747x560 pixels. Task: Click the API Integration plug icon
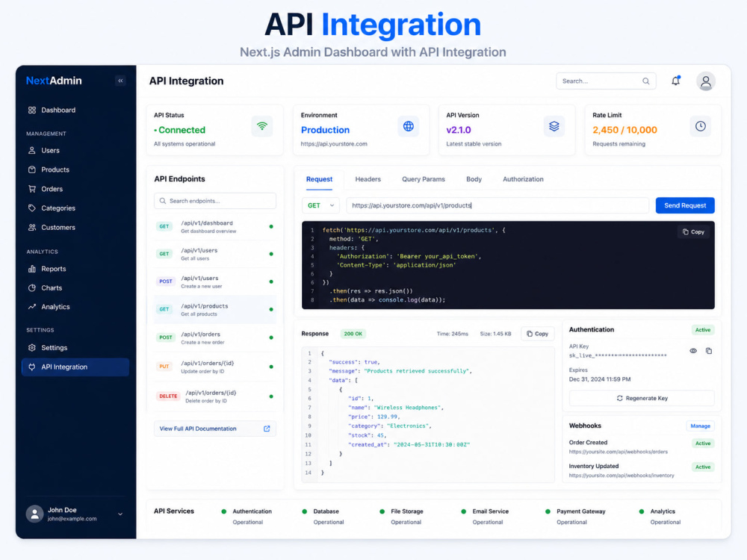(x=32, y=367)
